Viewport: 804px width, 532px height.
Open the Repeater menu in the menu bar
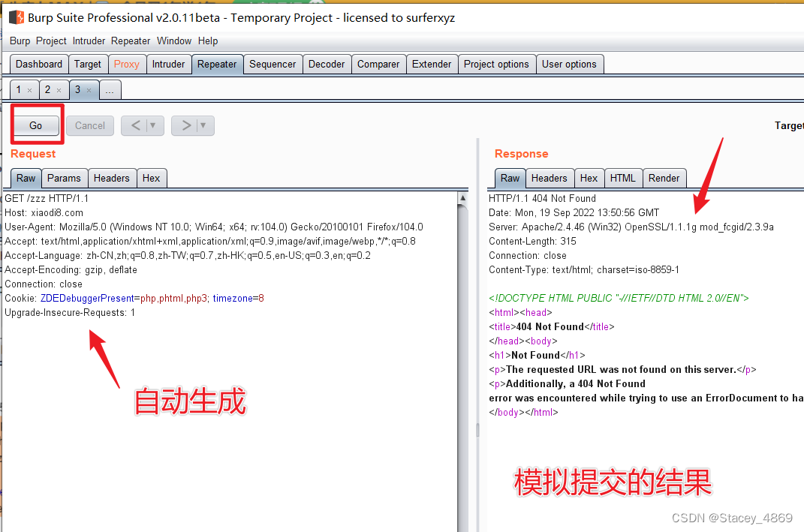point(131,41)
